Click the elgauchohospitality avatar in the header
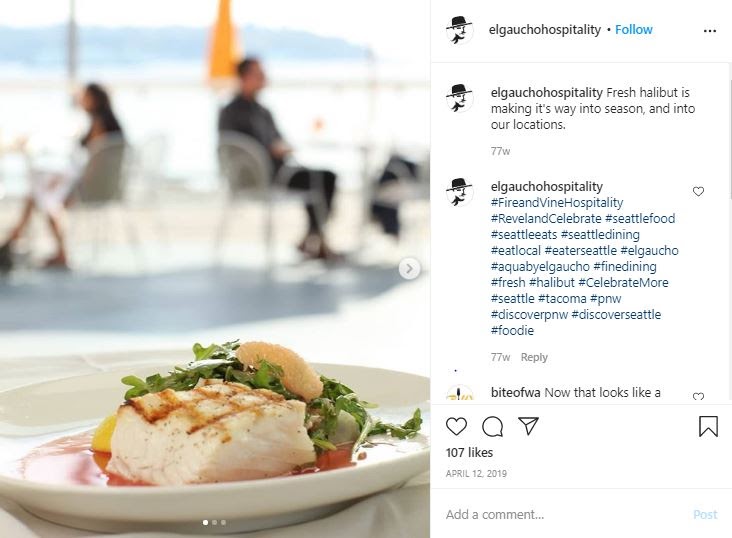The height and width of the screenshot is (538, 732). (x=460, y=30)
